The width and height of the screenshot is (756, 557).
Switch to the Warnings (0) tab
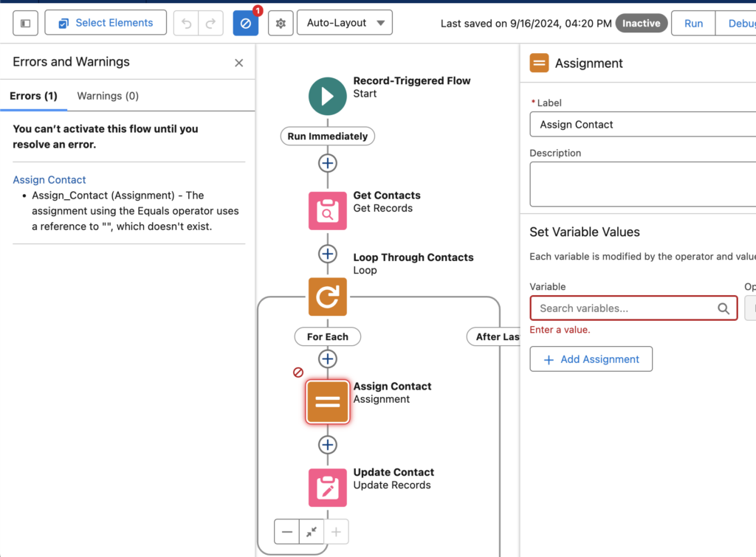click(108, 96)
